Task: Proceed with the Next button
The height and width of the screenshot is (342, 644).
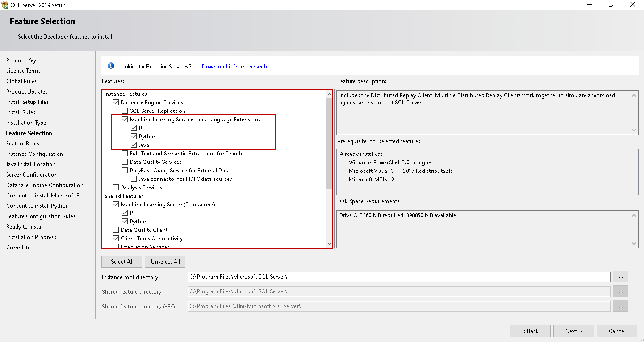Action: pyautogui.click(x=574, y=331)
